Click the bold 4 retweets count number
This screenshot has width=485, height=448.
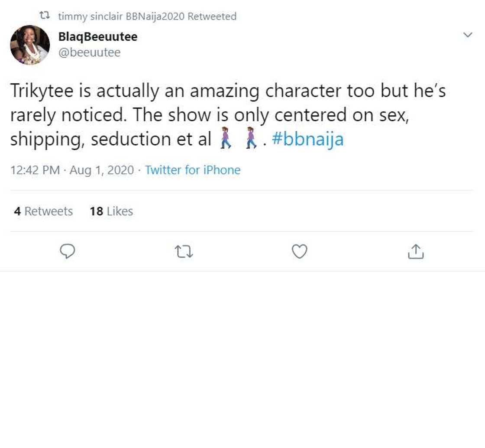point(17,211)
